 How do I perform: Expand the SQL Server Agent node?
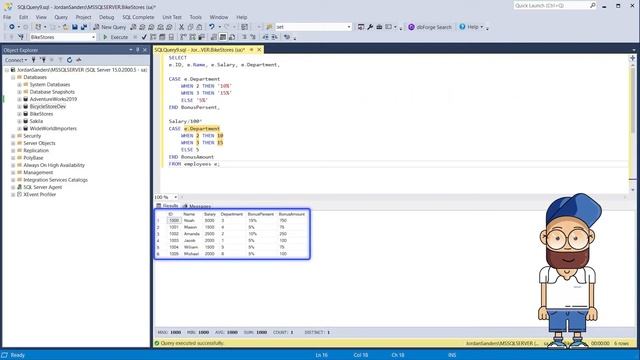(x=13, y=187)
